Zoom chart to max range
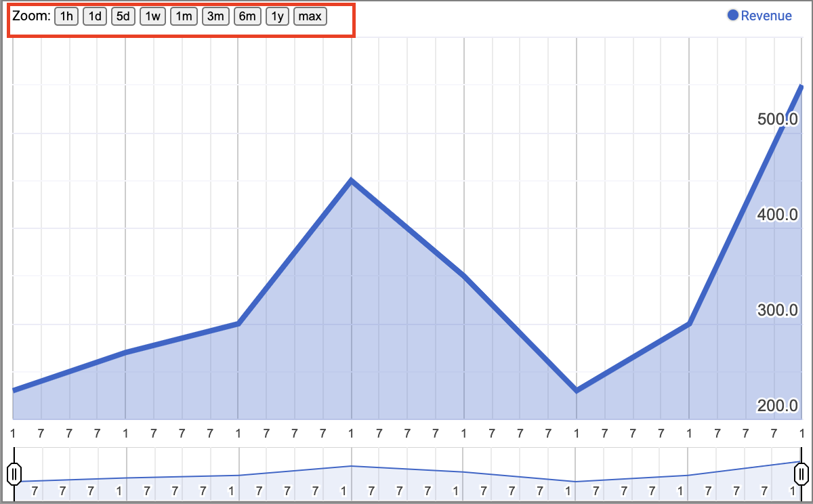Viewport: 813px width, 504px height. point(310,16)
